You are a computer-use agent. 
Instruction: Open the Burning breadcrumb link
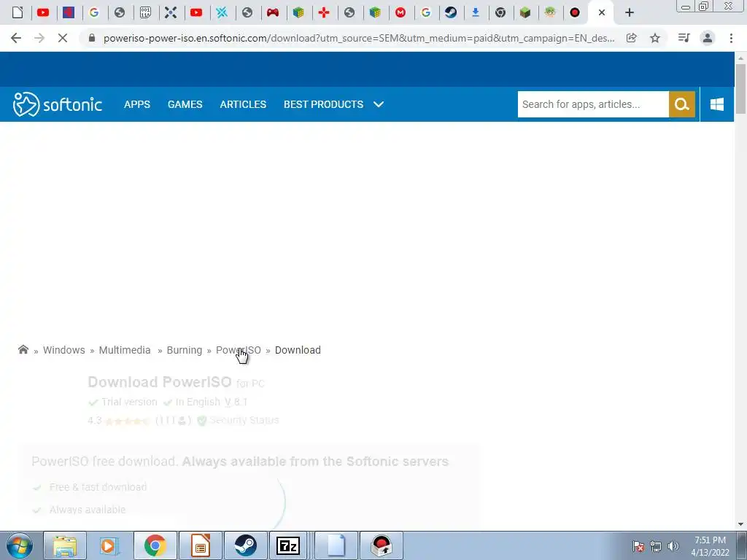[x=185, y=350]
